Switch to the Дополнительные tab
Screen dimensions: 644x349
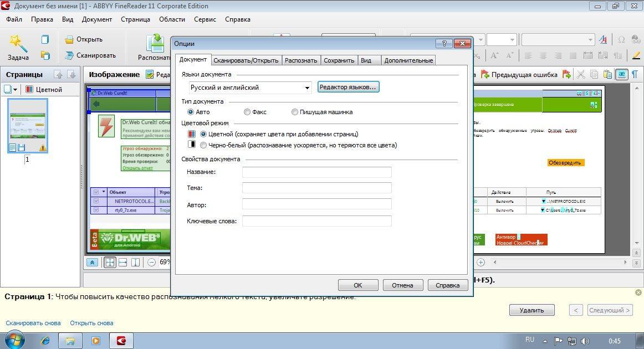408,60
